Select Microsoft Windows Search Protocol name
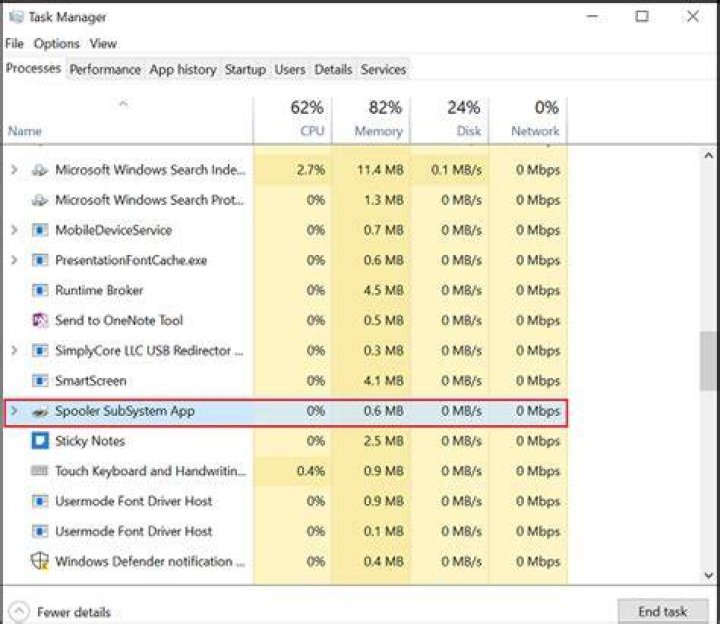The image size is (720, 624). point(149,200)
